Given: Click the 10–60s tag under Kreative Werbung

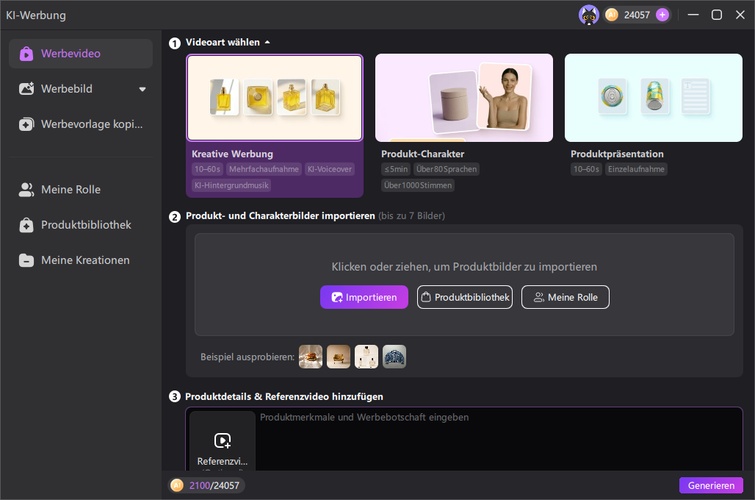Looking at the screenshot, I should [x=208, y=169].
